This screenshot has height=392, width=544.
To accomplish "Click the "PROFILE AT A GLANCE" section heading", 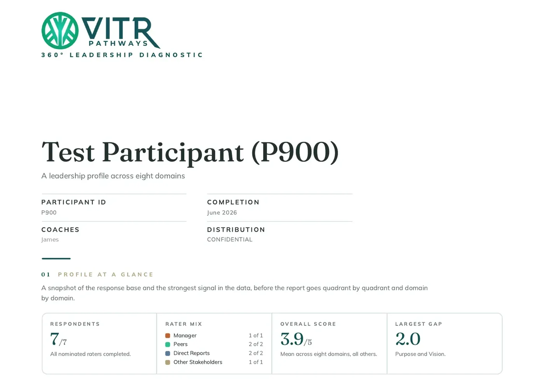I will click(x=106, y=274).
